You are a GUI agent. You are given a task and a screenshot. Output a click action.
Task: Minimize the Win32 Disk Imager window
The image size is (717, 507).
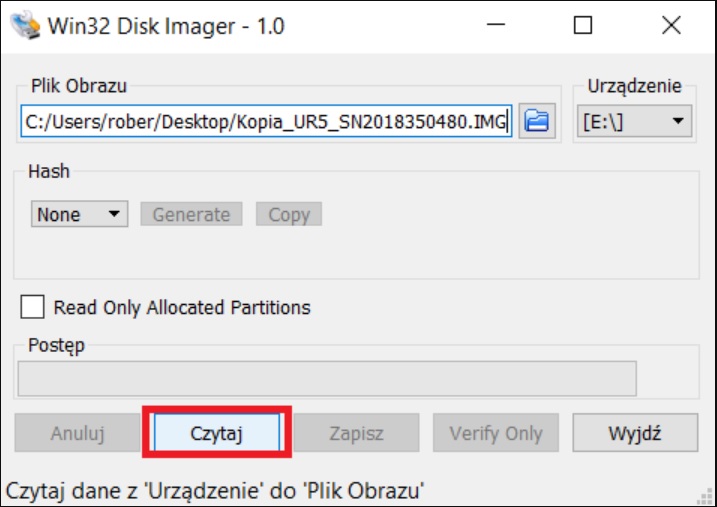496,25
